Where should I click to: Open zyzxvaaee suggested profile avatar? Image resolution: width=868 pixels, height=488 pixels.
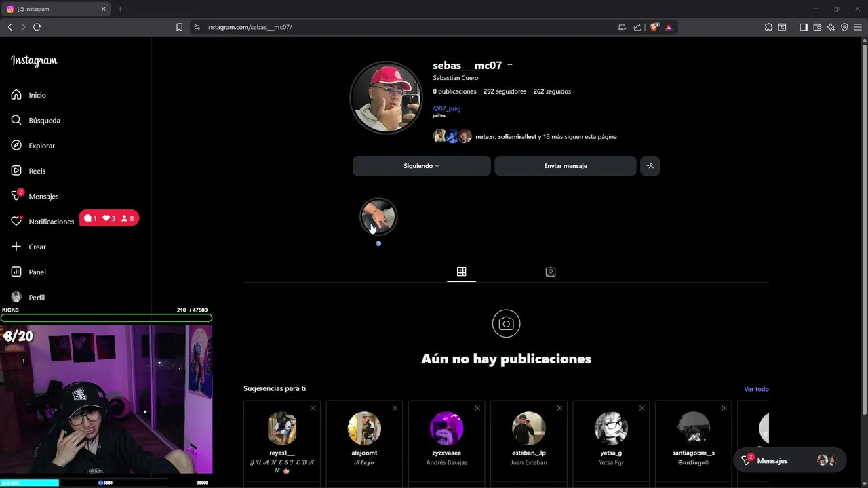(x=446, y=428)
